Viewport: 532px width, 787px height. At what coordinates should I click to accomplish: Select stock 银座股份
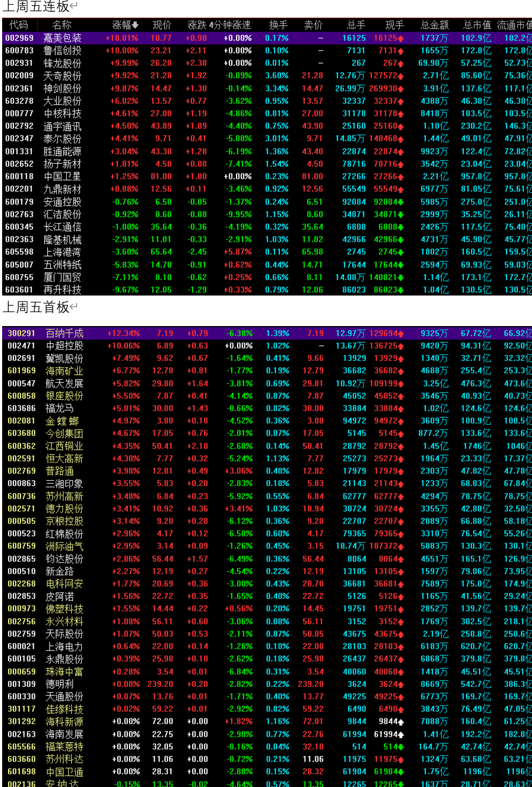pos(65,396)
